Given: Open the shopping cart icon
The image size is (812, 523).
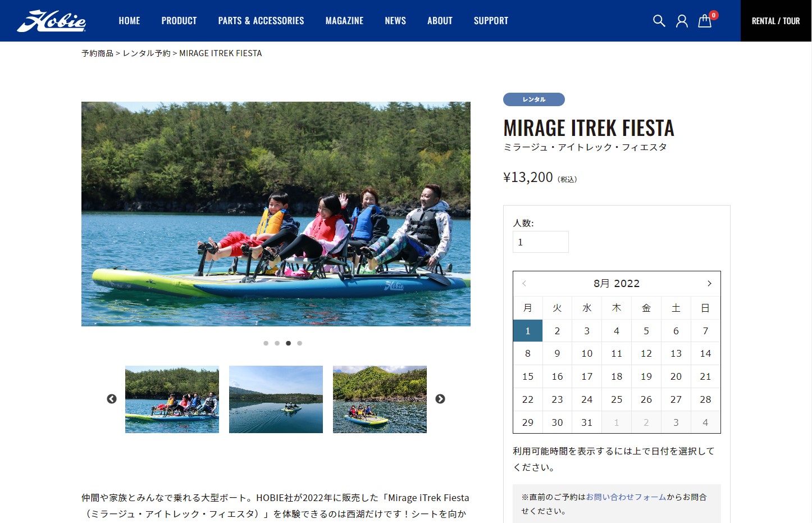Looking at the screenshot, I should click(x=705, y=21).
